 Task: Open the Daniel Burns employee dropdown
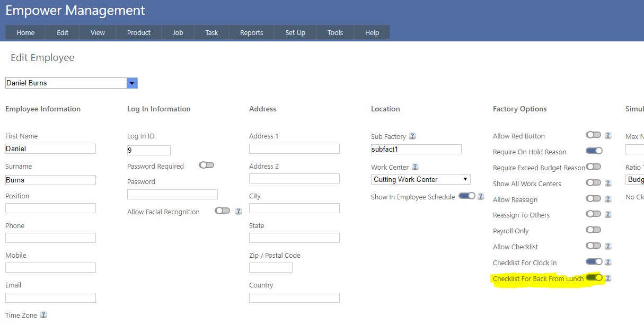coord(132,83)
